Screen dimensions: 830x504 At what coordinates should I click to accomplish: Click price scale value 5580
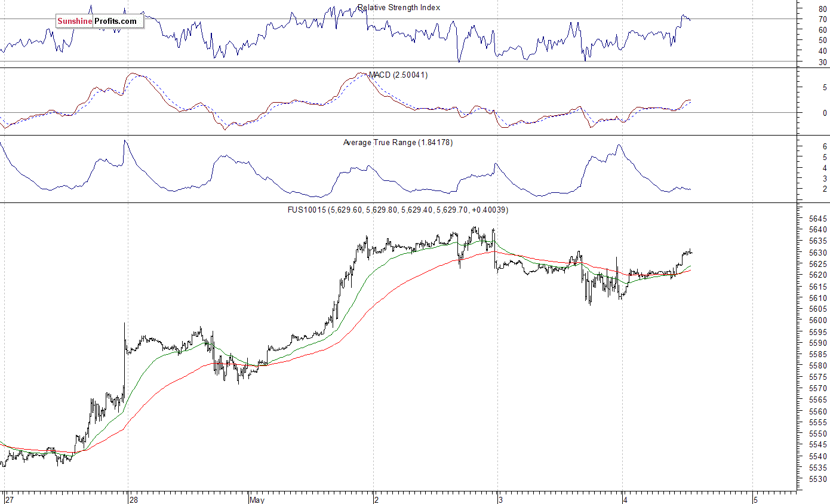tap(818, 366)
